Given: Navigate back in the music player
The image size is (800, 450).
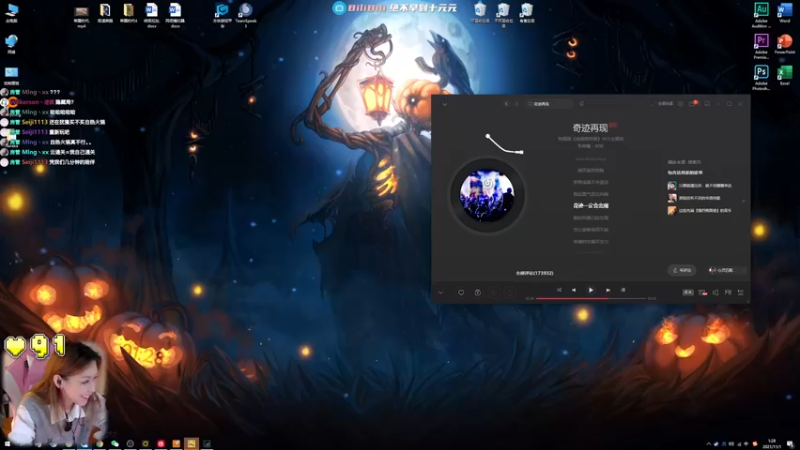Looking at the screenshot, I should click(x=506, y=104).
